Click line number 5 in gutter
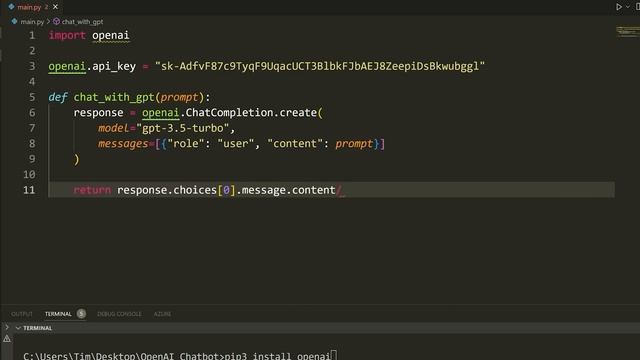 [x=32, y=98]
